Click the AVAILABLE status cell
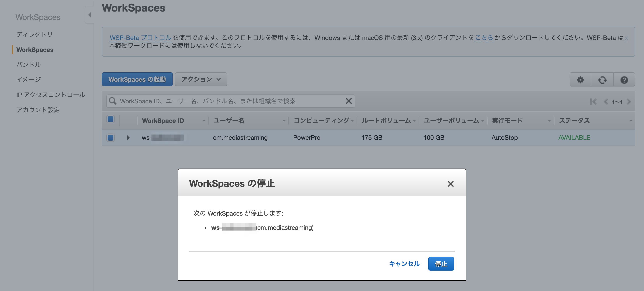 point(574,138)
